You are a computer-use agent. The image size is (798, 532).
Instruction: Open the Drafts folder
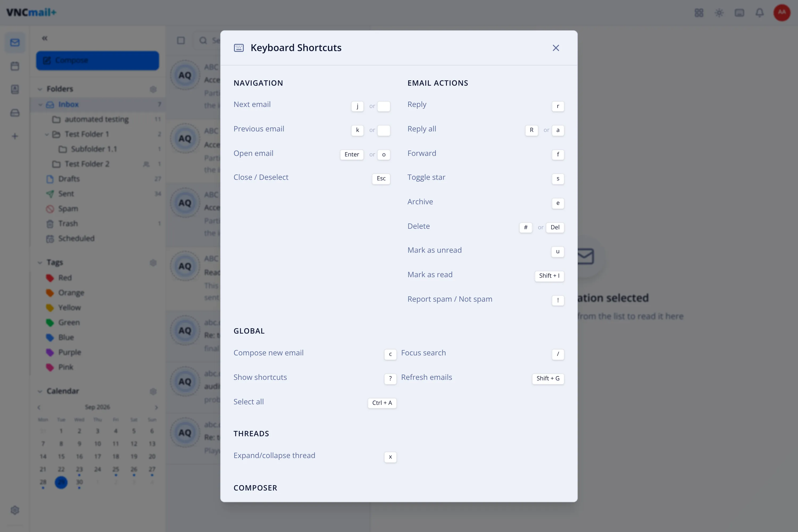pos(97,179)
